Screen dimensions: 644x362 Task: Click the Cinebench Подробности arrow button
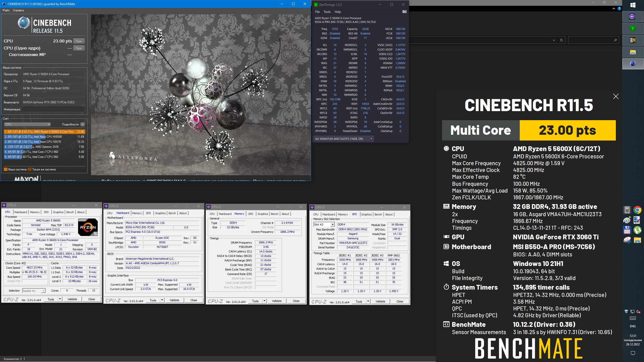(83, 124)
